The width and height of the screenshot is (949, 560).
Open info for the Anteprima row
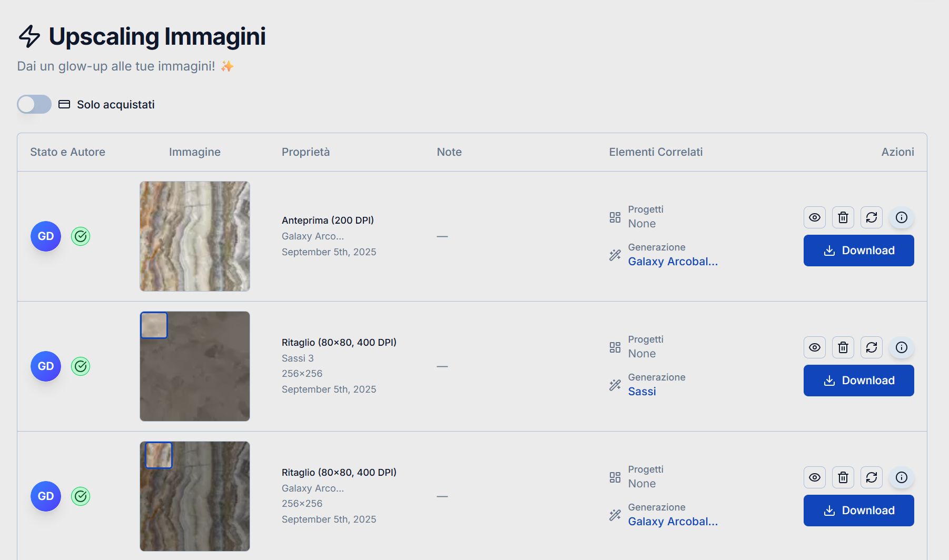(901, 217)
